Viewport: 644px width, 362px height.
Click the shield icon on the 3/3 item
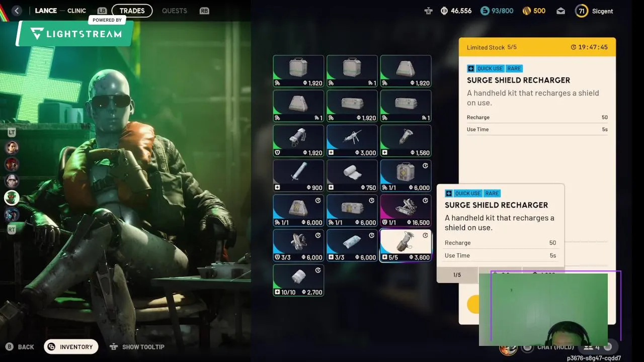pyautogui.click(x=277, y=257)
